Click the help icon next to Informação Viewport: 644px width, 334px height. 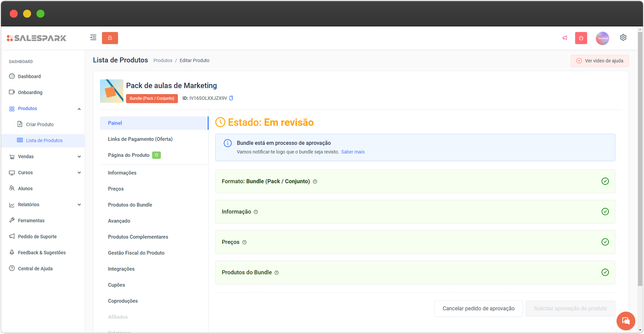[256, 212]
